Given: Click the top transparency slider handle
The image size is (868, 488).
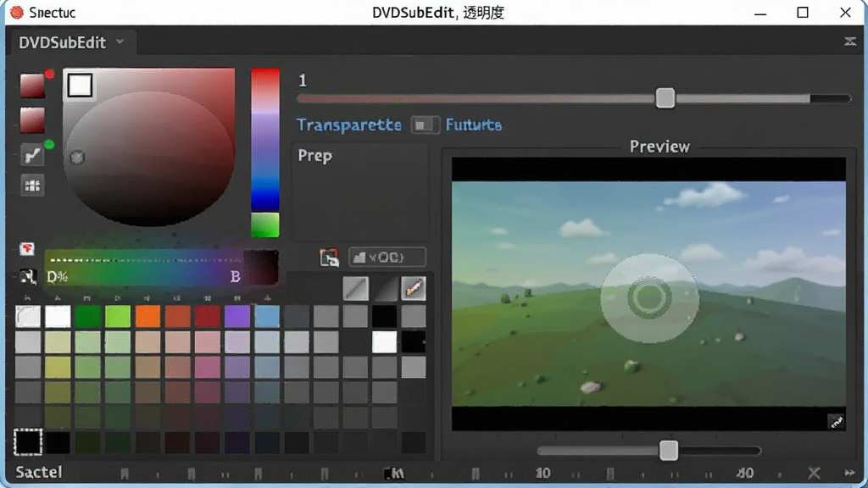Looking at the screenshot, I should [665, 98].
